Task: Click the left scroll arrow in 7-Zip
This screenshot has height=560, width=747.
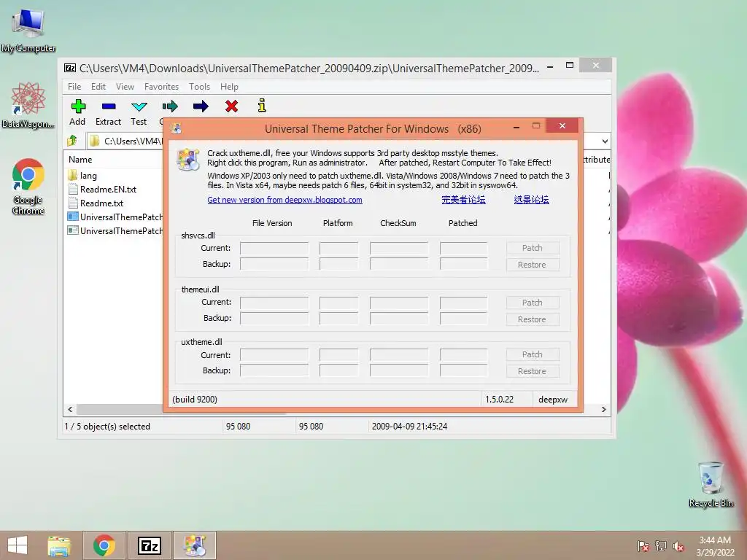Action: [70, 410]
